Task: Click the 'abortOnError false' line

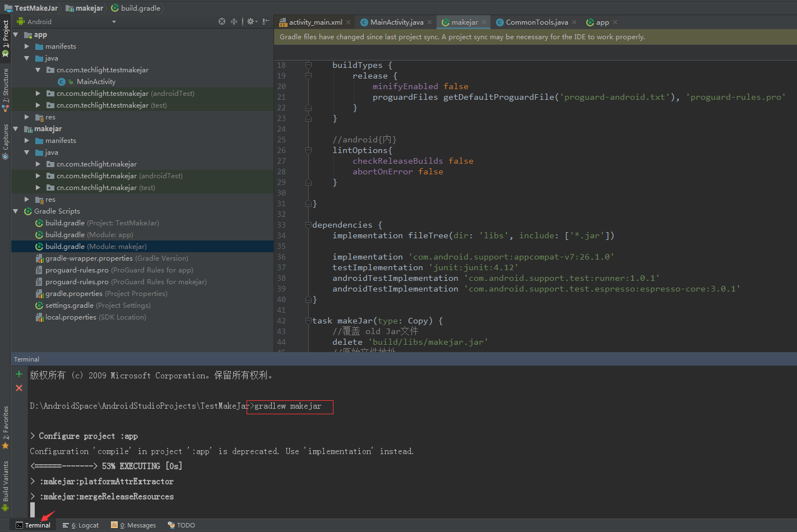Action: tap(397, 172)
